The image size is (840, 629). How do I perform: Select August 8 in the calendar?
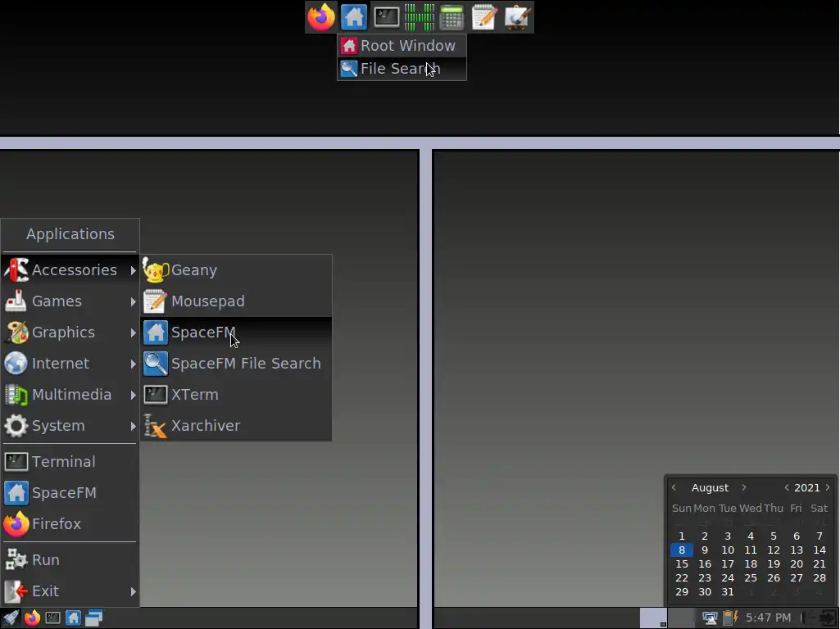coord(682,550)
